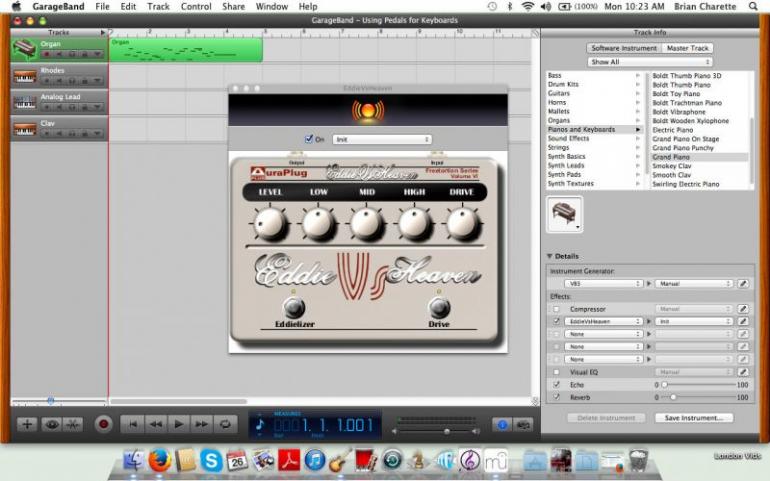Disable the EddieVsHeaven effect checkbox
Image resolution: width=770 pixels, height=481 pixels.
tap(556, 321)
